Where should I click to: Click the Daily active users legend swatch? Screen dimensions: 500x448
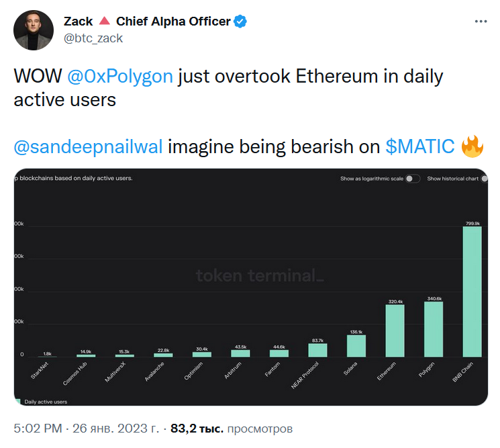pos(17,402)
